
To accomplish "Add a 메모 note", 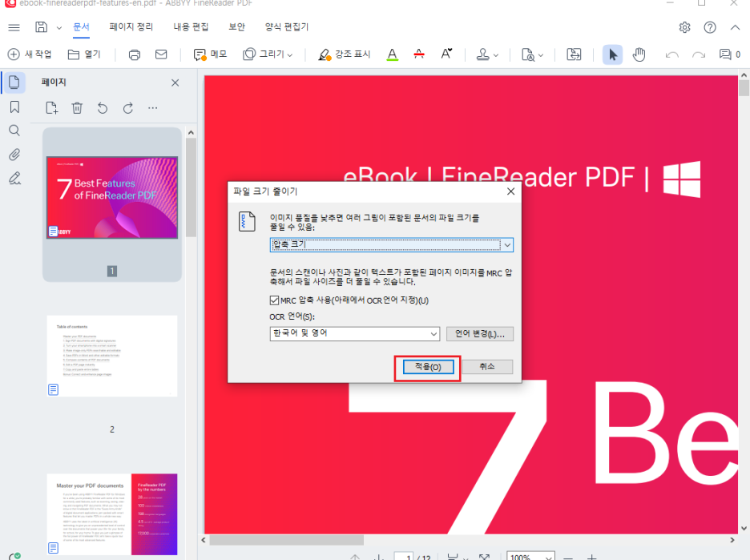I will [210, 54].
